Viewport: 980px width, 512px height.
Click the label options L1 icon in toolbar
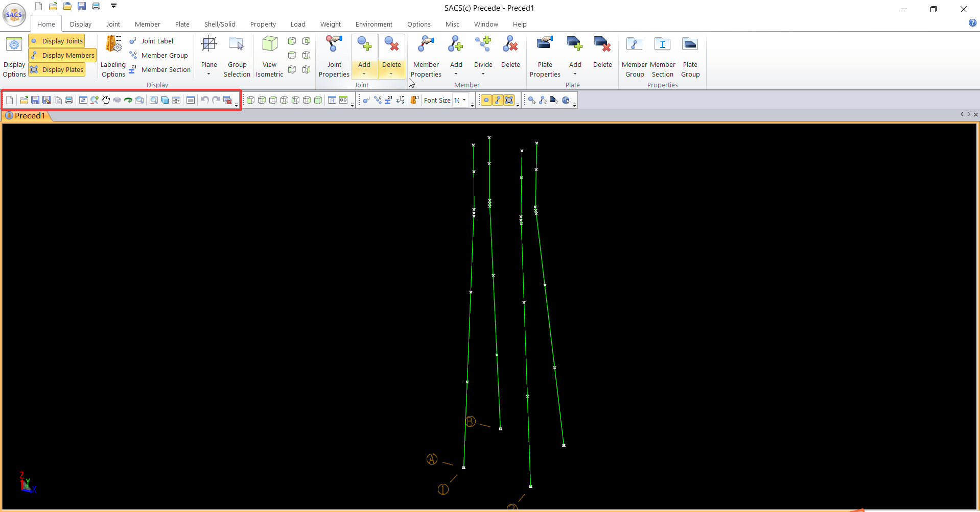pos(414,100)
